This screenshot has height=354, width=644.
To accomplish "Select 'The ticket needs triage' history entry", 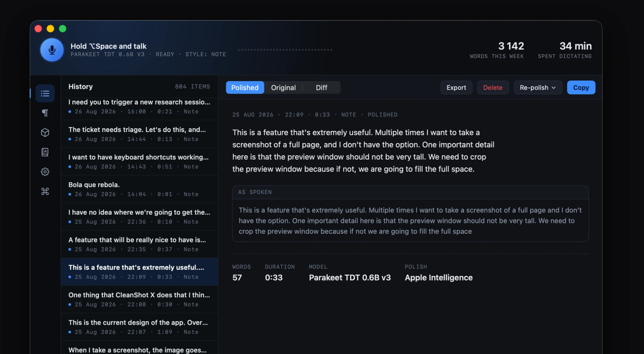I will pyautogui.click(x=140, y=134).
